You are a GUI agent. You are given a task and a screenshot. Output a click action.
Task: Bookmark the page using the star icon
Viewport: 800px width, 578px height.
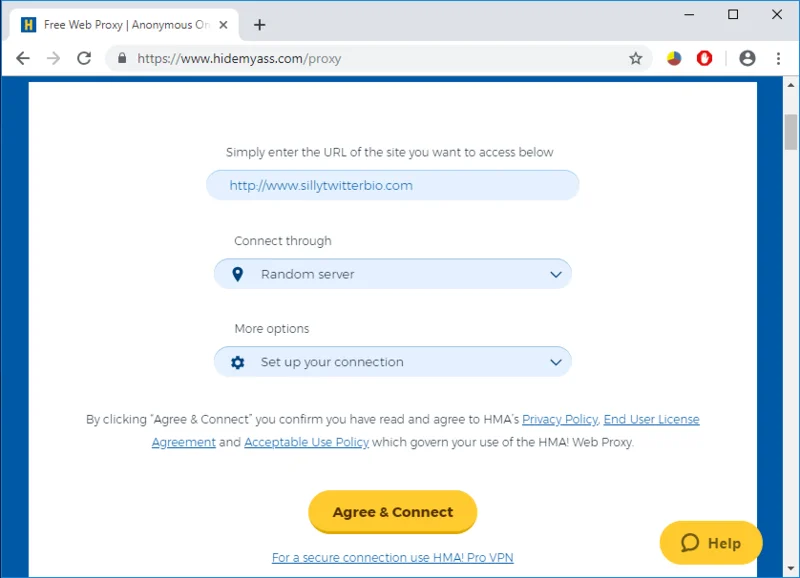pos(636,59)
